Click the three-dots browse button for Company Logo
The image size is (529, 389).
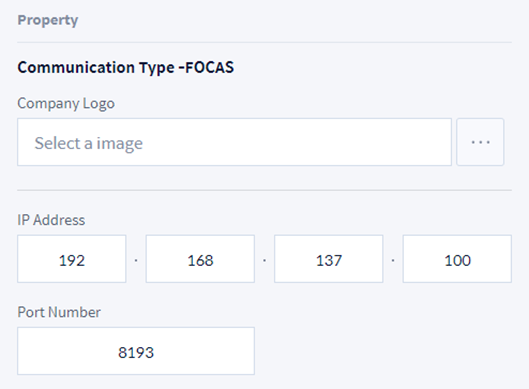tap(480, 142)
